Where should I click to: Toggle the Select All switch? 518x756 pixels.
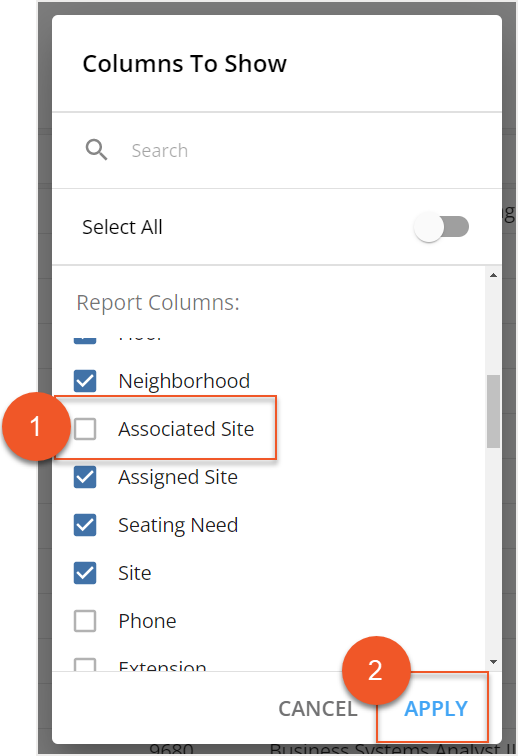(x=441, y=227)
